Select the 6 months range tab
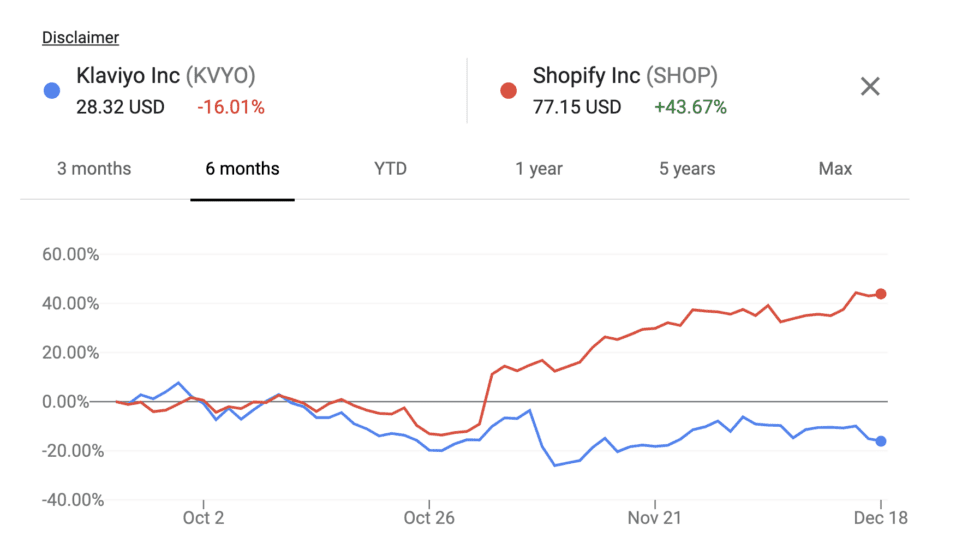Image resolution: width=980 pixels, height=555 pixels. pyautogui.click(x=242, y=169)
